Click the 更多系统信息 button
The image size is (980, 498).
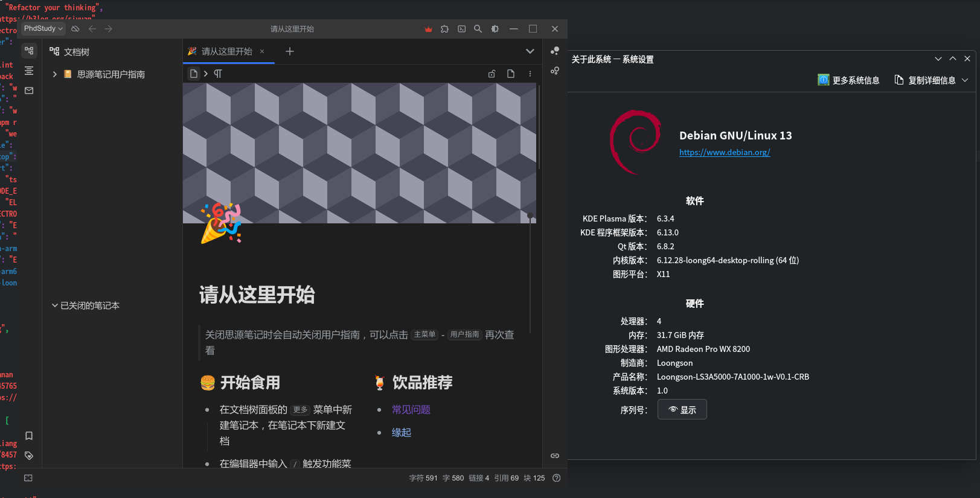[x=848, y=80]
